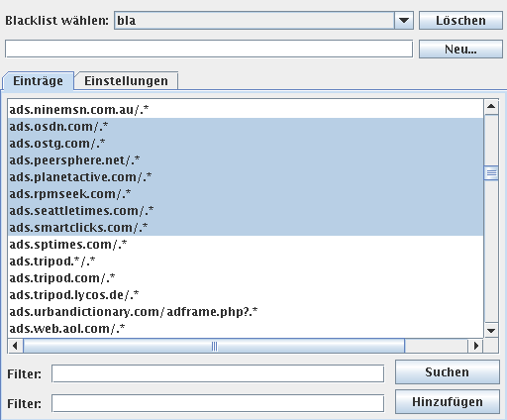507x420 pixels.
Task: Select entry ads.urbandictionary.com/adframe.php?.*
Action: [246, 311]
